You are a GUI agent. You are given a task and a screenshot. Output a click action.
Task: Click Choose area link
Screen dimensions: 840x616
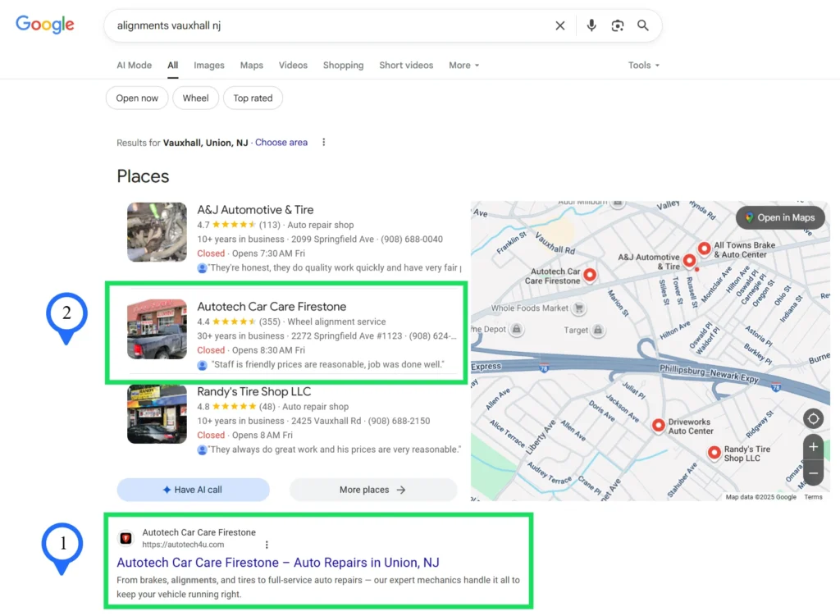point(281,143)
